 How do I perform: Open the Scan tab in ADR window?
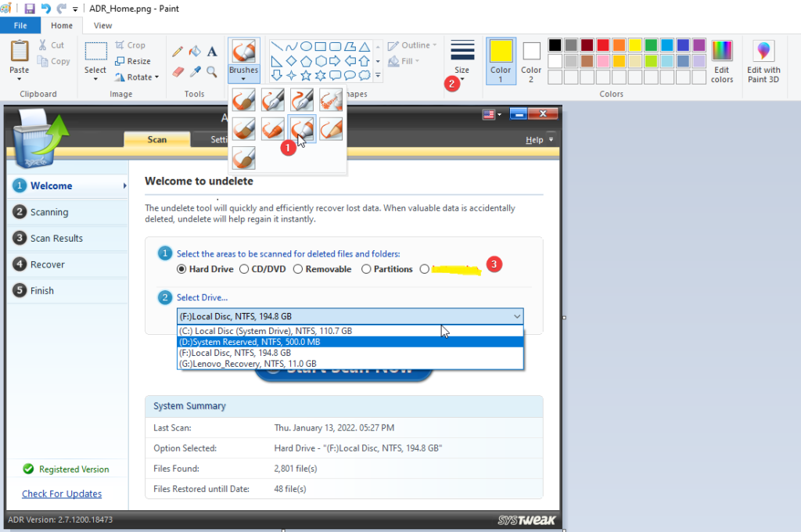click(x=156, y=139)
